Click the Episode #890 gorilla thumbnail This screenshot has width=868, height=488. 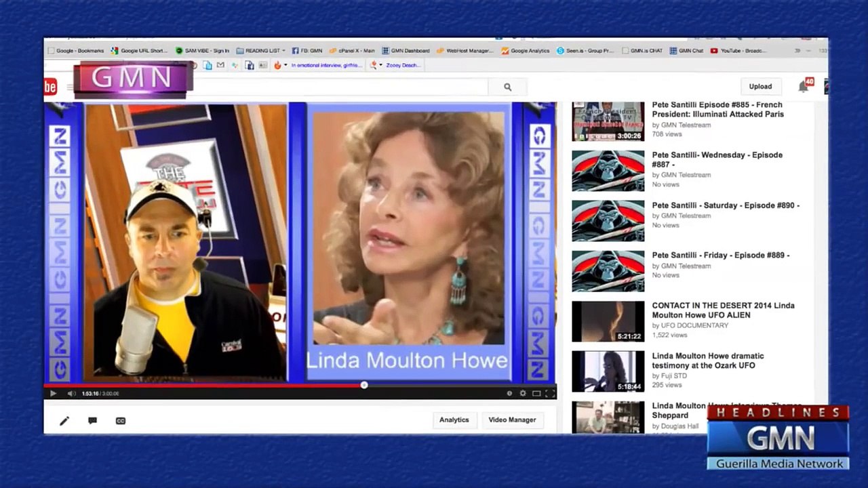(x=608, y=221)
